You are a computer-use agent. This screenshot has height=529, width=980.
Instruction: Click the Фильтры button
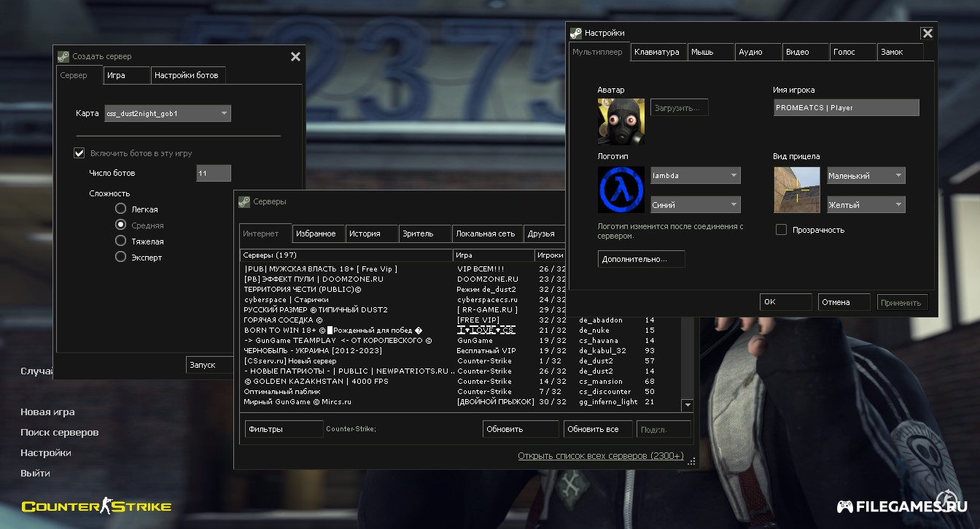point(284,429)
